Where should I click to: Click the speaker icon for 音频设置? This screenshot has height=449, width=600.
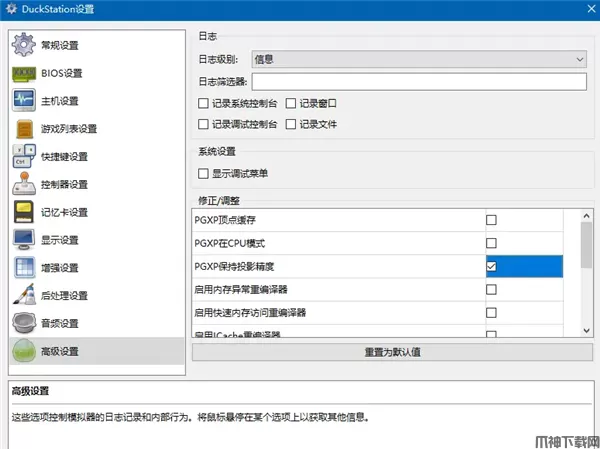pyautogui.click(x=24, y=323)
